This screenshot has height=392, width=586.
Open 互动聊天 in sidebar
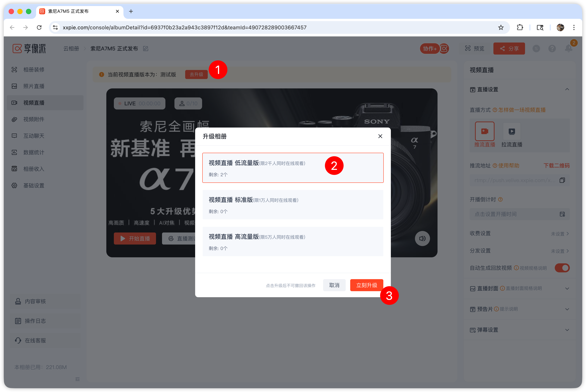point(34,136)
